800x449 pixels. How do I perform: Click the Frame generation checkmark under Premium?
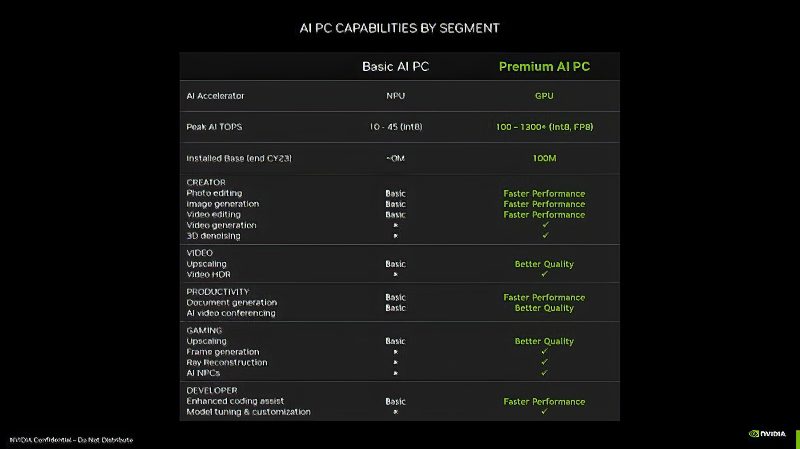545,352
